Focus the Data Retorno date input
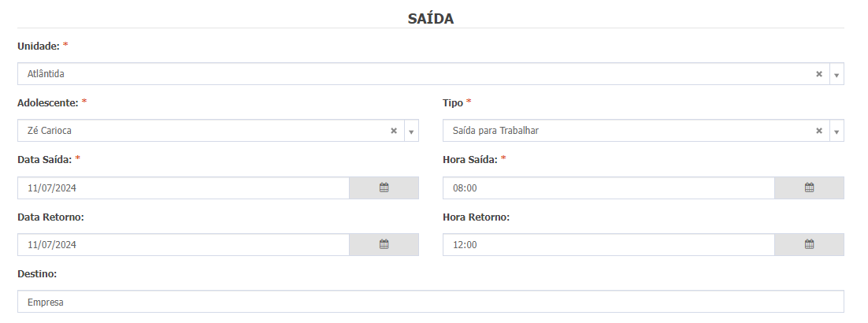The height and width of the screenshot is (323, 868). [184, 244]
